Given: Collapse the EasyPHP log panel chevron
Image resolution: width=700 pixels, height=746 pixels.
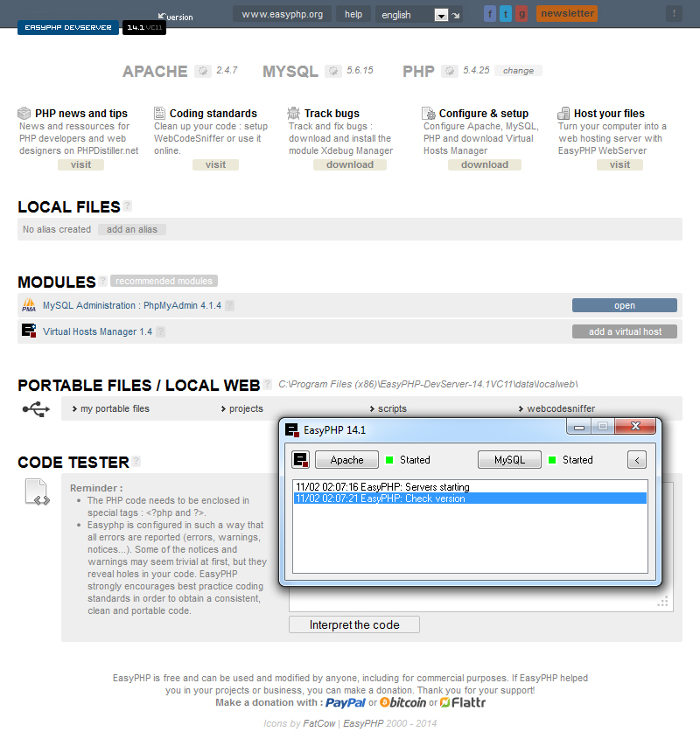Looking at the screenshot, I should (637, 459).
